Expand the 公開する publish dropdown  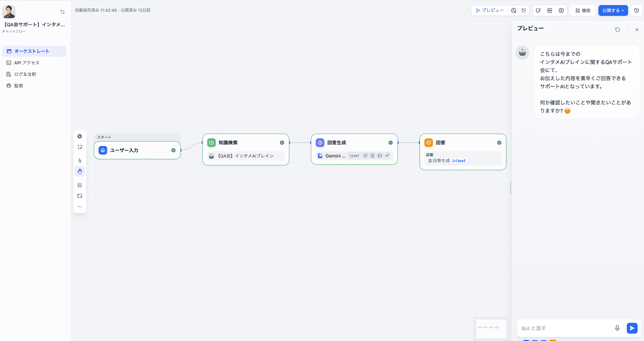613,10
